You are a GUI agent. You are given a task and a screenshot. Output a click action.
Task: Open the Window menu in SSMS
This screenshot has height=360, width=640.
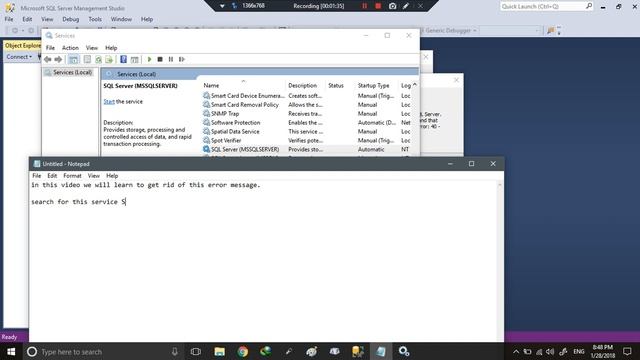click(121, 19)
